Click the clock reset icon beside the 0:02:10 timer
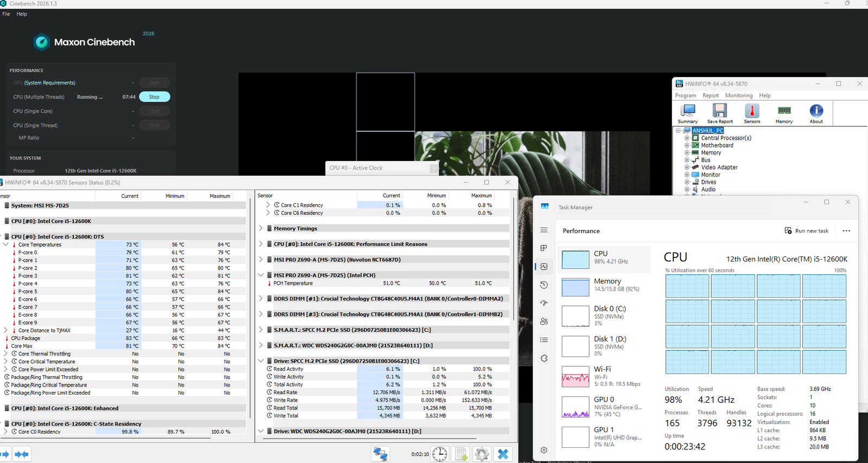Screen dimensions: 868x463 click(x=439, y=454)
